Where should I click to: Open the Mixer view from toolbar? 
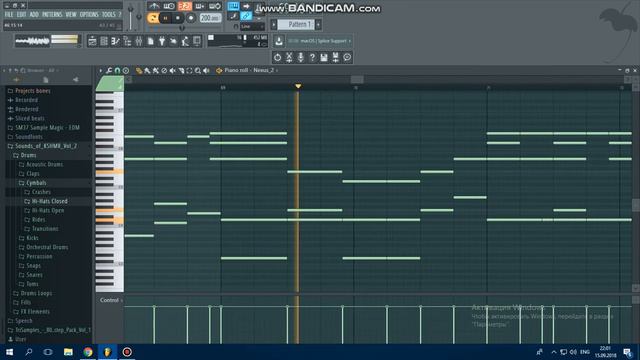coord(139,41)
